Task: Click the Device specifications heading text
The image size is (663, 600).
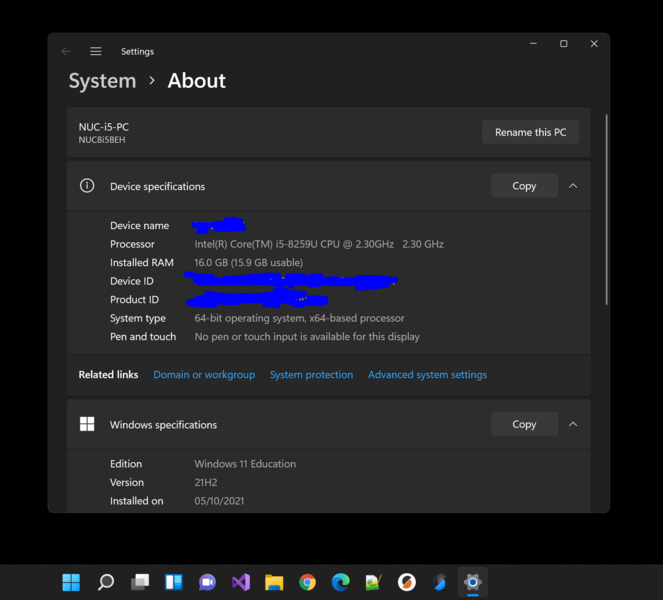Action: coord(157,186)
